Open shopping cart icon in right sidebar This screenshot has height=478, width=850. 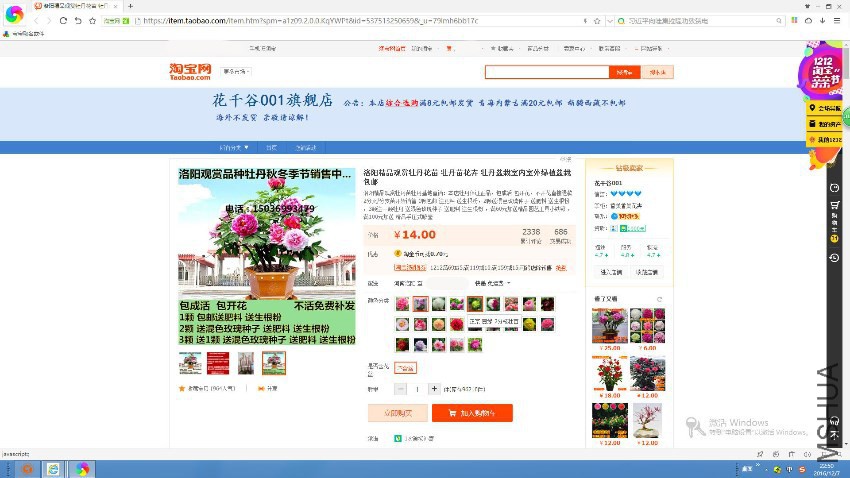[x=834, y=204]
